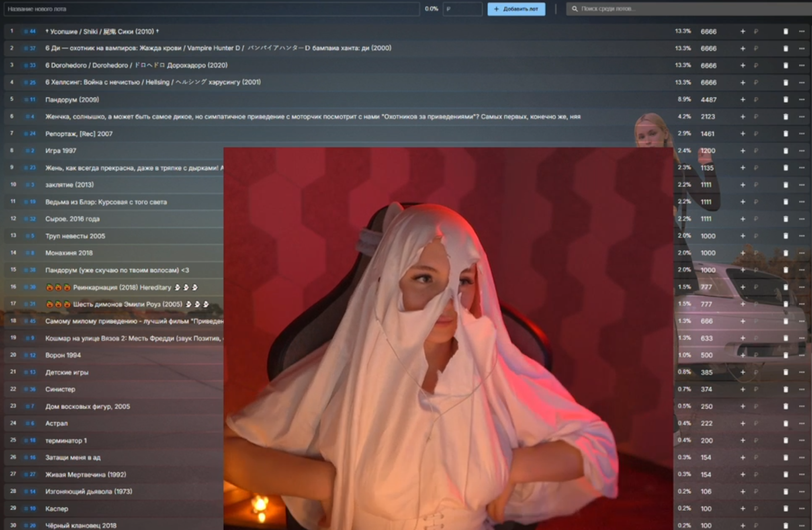Screen dimensions: 812x530
Task: Open more options for Усопшие / Shiki lot
Action: pos(802,31)
